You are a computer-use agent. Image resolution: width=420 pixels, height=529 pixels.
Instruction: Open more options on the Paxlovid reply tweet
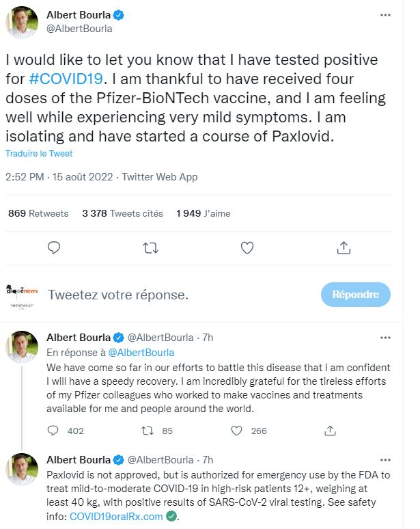pyautogui.click(x=385, y=459)
